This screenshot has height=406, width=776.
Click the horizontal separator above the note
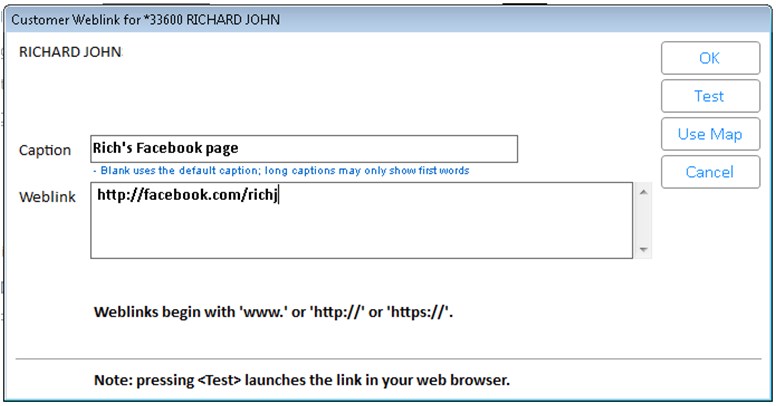388,358
